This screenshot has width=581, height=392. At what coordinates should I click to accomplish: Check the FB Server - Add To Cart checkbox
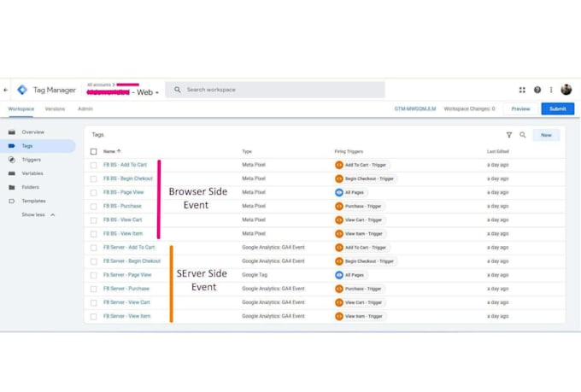pyautogui.click(x=93, y=248)
